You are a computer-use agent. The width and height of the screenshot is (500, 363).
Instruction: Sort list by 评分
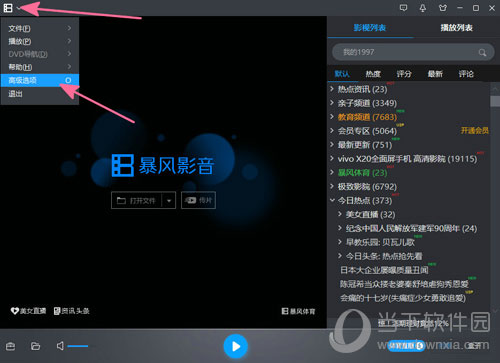coord(404,74)
